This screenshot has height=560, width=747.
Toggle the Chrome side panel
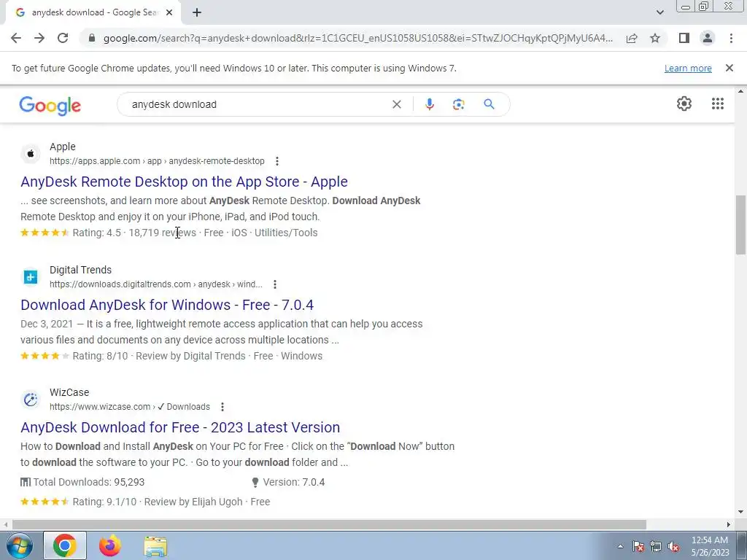point(684,38)
